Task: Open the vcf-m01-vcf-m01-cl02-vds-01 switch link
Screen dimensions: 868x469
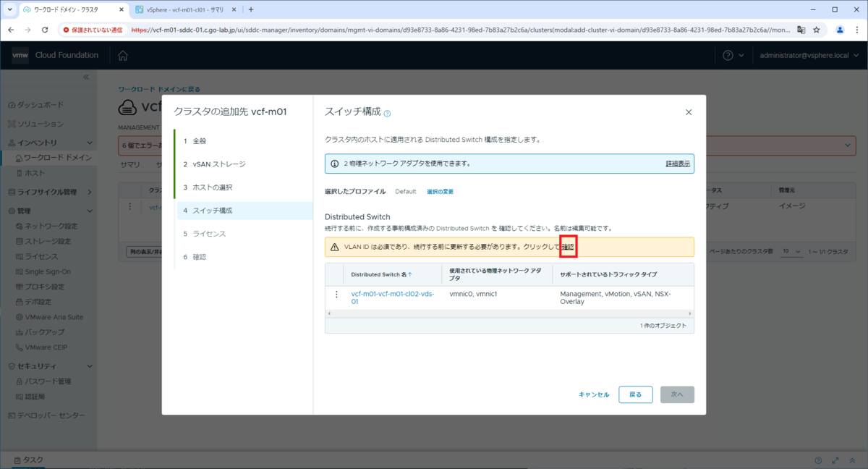Action: [392, 297]
